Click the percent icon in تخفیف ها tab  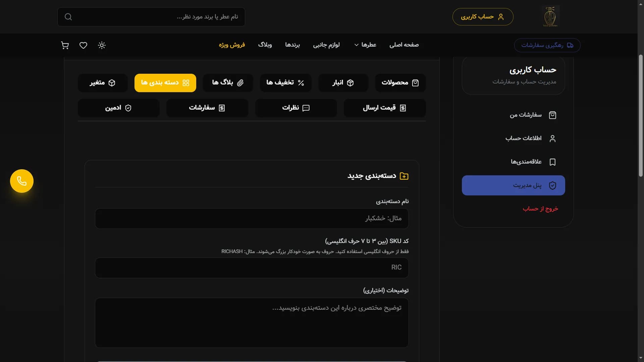301,83
